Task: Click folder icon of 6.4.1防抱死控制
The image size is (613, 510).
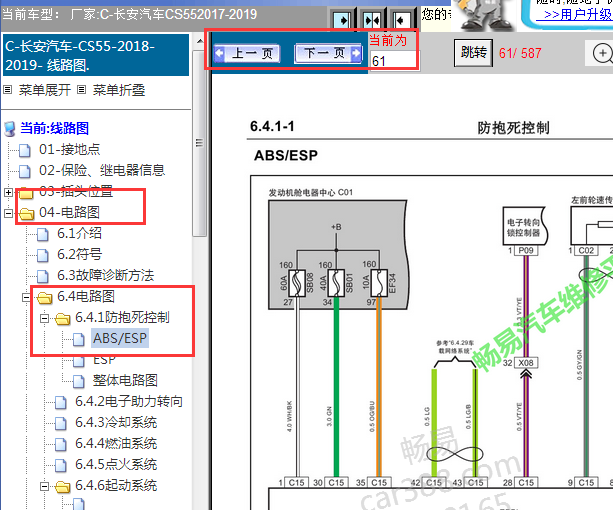Action: click(63, 319)
